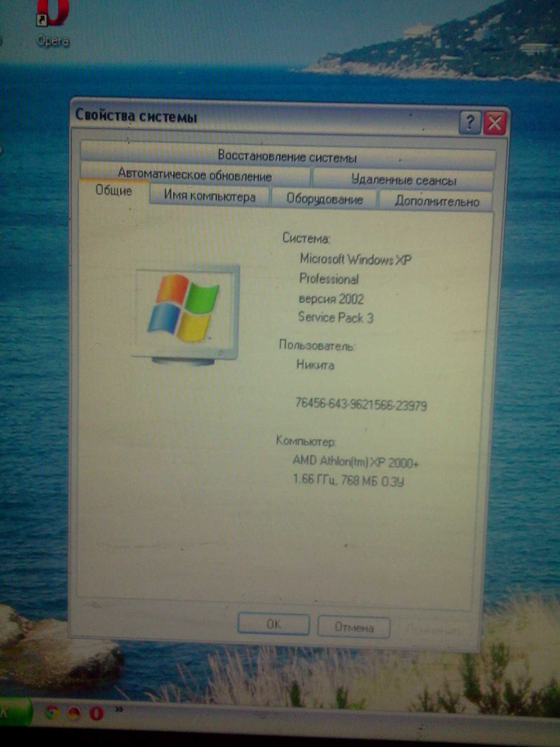Open the Автоматическое обновление tab
Image resolution: width=560 pixels, height=747 pixels.
[195, 175]
